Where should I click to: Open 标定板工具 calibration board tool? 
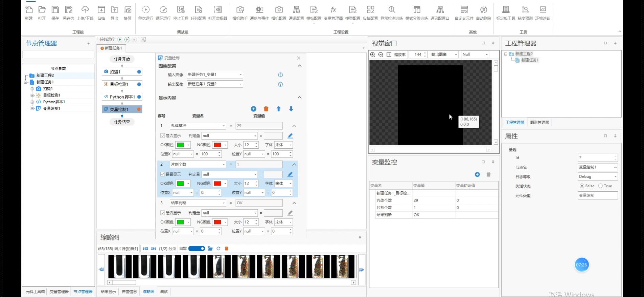(x=506, y=13)
